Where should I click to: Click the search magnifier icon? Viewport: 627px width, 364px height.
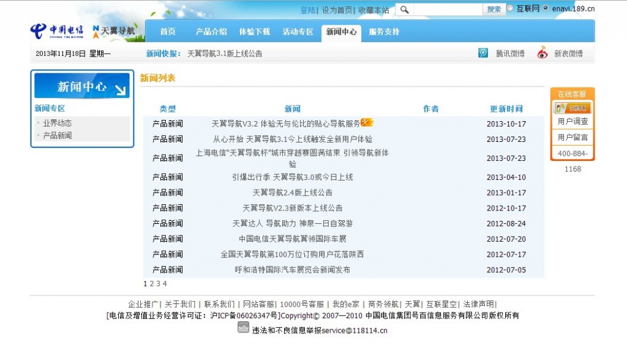click(x=404, y=10)
